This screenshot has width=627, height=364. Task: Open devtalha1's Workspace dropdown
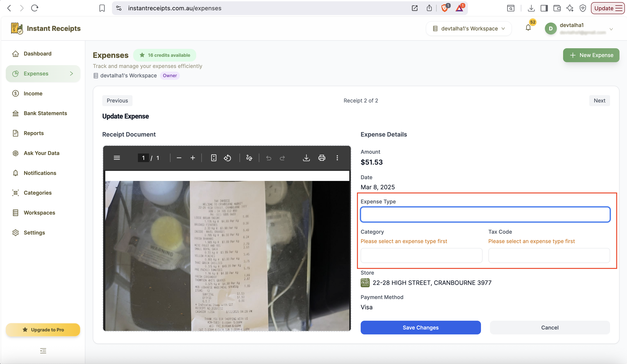pyautogui.click(x=469, y=29)
